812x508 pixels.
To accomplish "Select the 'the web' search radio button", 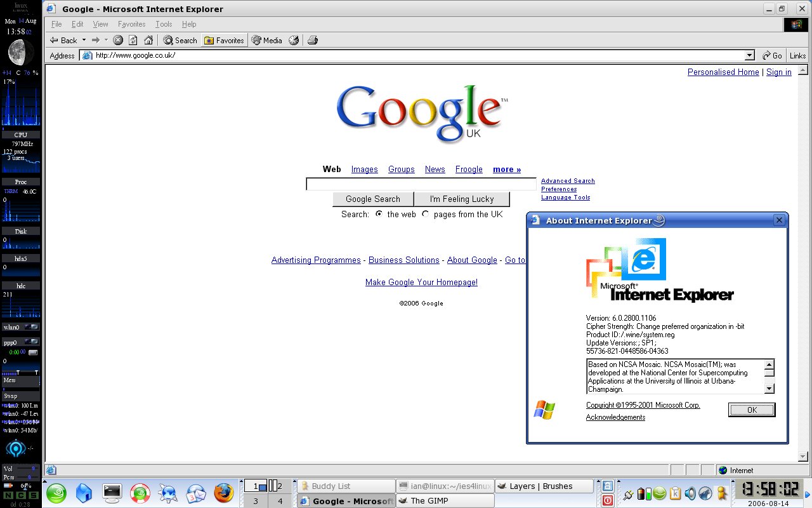I will pyautogui.click(x=379, y=214).
